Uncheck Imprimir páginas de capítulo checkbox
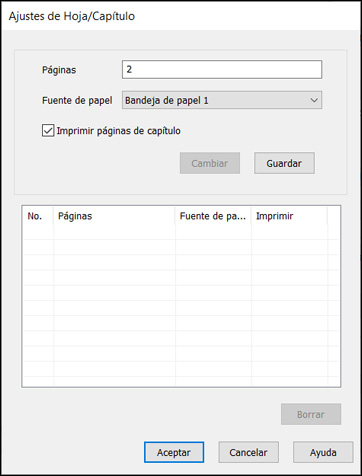 pos(48,131)
